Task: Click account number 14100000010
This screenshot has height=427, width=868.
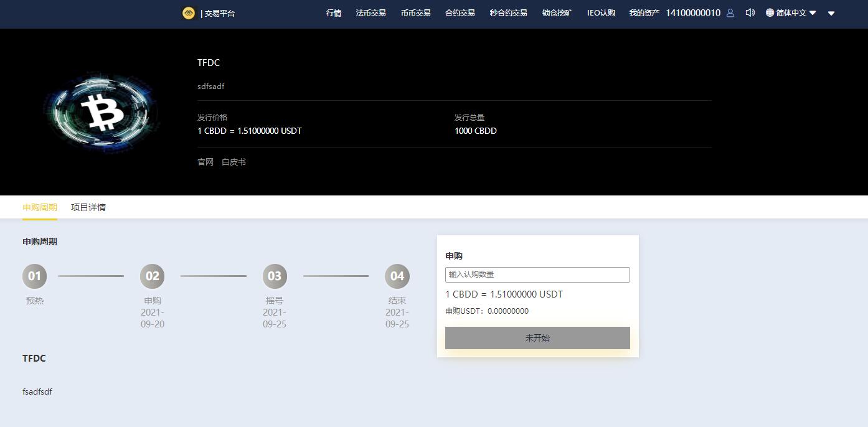Action: pyautogui.click(x=693, y=13)
